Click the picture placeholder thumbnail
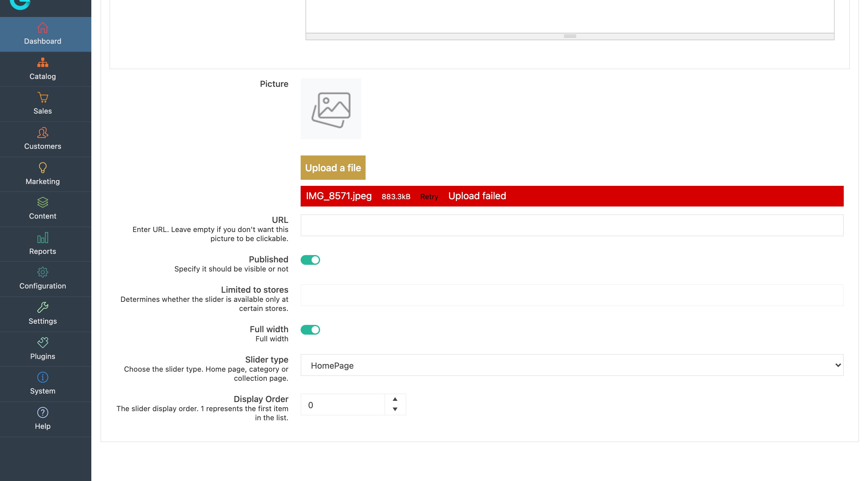This screenshot has height=481, width=868. click(331, 109)
